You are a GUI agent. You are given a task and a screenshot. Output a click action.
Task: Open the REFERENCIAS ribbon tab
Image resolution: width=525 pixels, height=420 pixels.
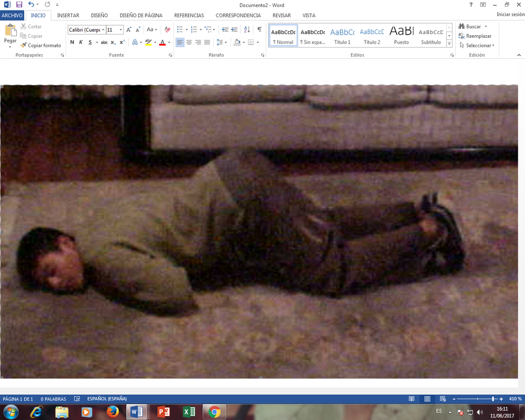[189, 16]
